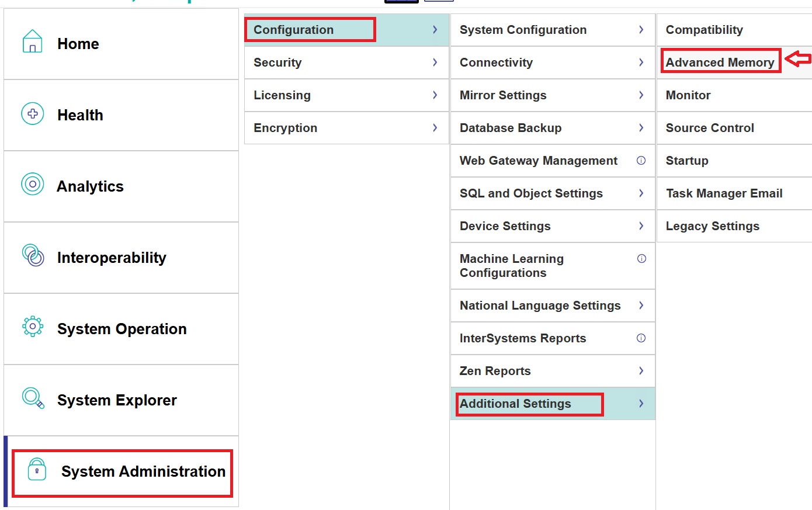Open the Encryption menu item
This screenshot has width=812, height=510.
286,128
